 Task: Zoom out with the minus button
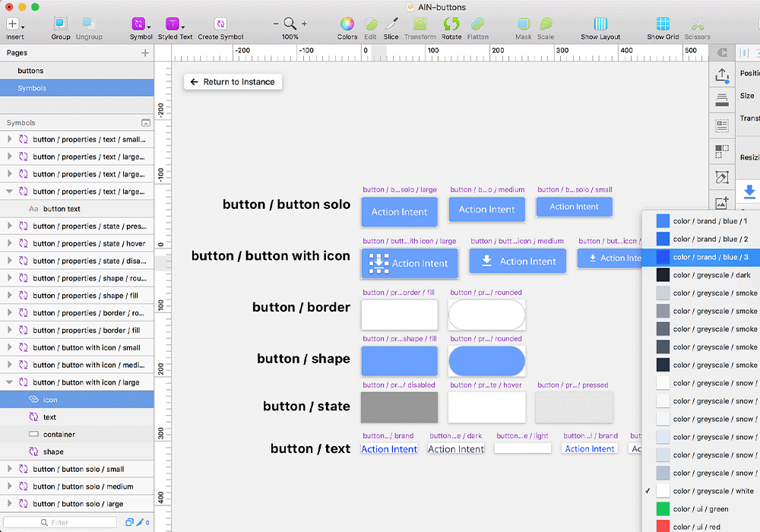276,24
